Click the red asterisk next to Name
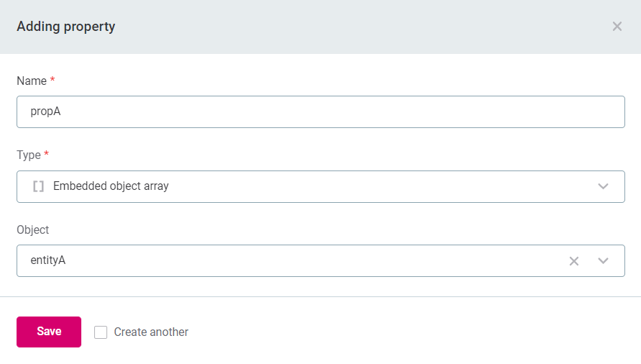The height and width of the screenshot is (364, 641). 53,81
